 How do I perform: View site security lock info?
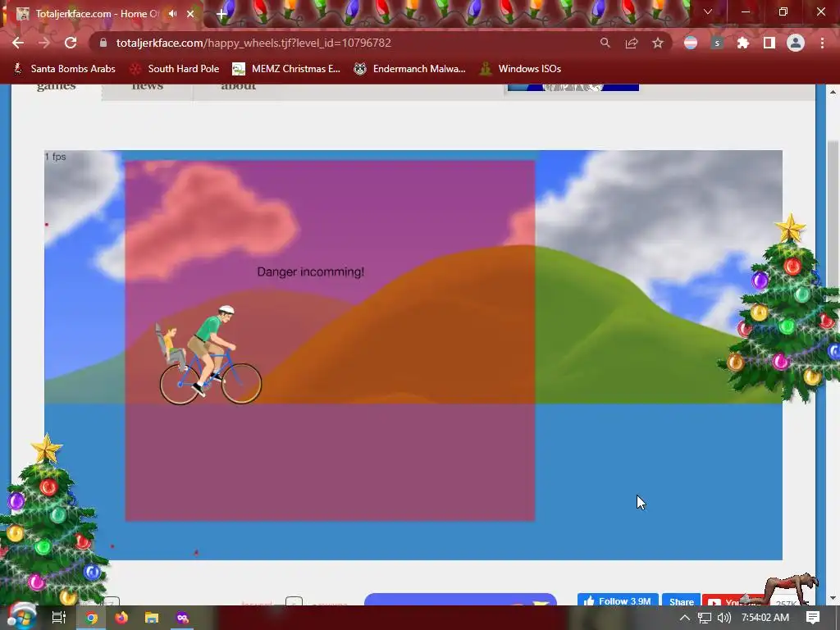[x=103, y=43]
